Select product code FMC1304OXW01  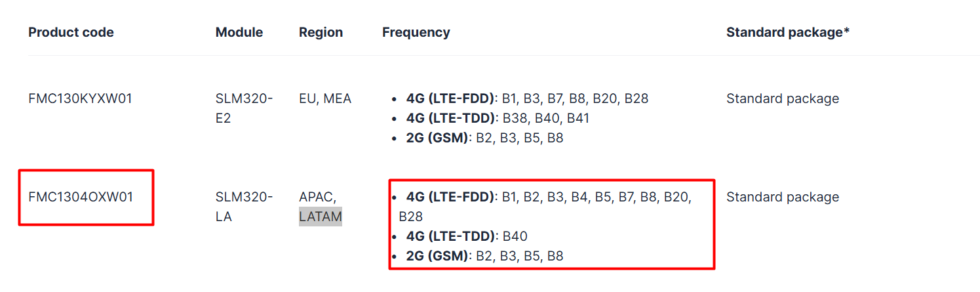click(81, 197)
